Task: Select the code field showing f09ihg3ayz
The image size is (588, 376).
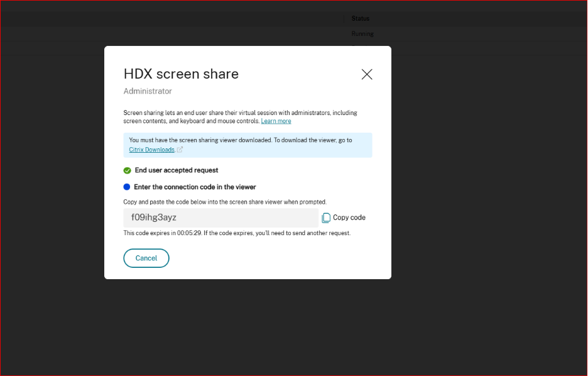Action: [x=220, y=218]
